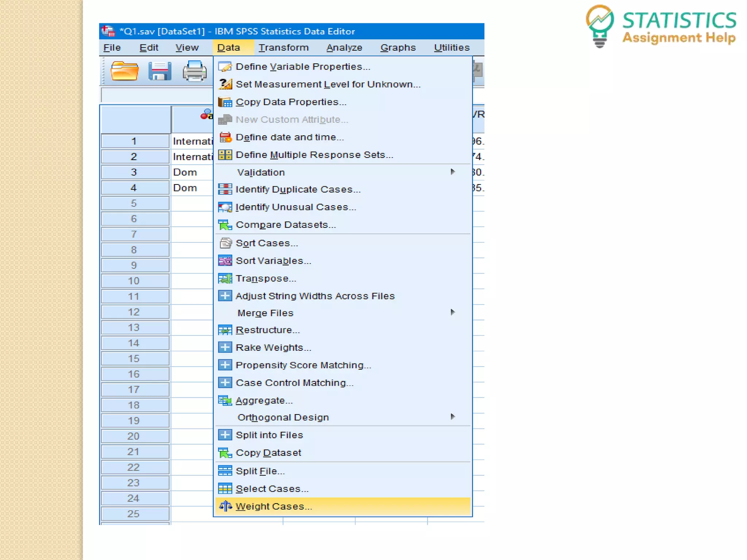This screenshot has width=747, height=560.
Task: Click the Print toolbar icon
Action: tap(194, 71)
